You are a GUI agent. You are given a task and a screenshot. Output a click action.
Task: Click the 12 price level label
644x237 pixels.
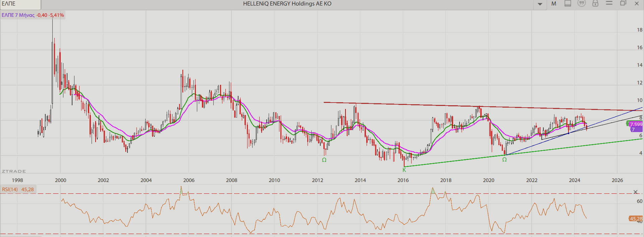point(640,82)
